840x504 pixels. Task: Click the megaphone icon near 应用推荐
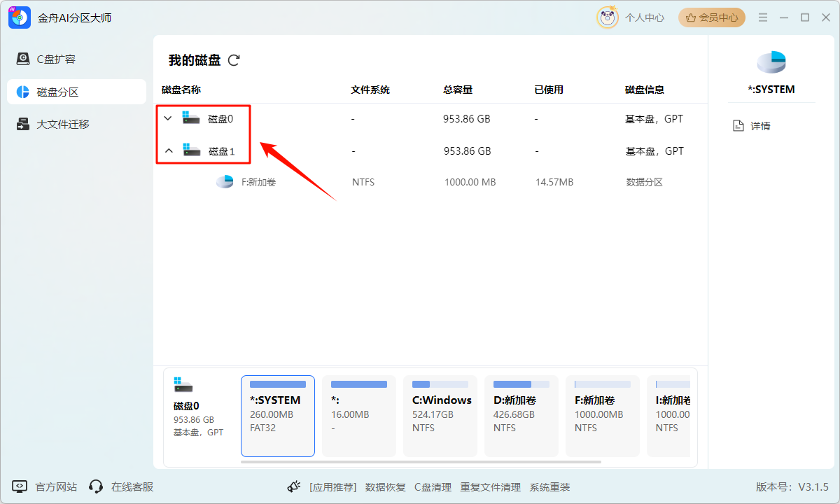click(x=294, y=486)
